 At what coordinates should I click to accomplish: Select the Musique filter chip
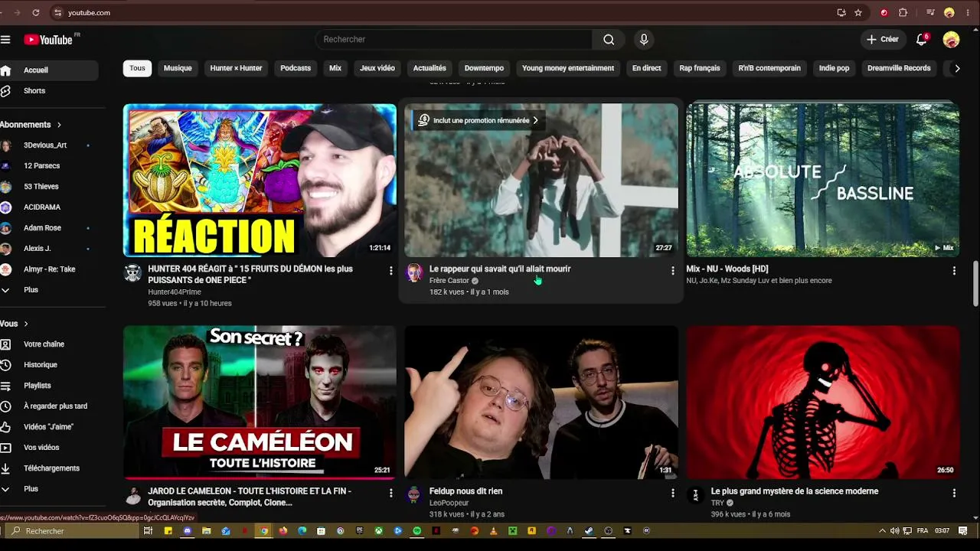click(x=178, y=69)
